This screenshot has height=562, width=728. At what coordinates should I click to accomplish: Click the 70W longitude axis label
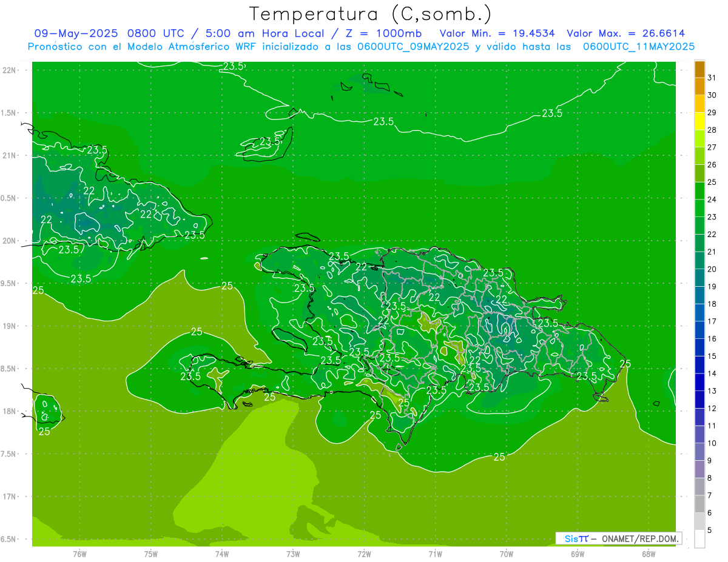(507, 554)
